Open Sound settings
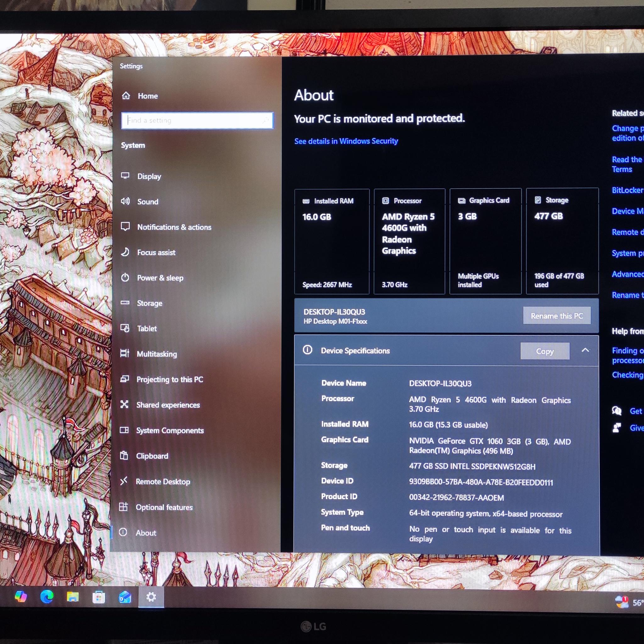Screen dimensions: 644x644 click(x=140, y=201)
